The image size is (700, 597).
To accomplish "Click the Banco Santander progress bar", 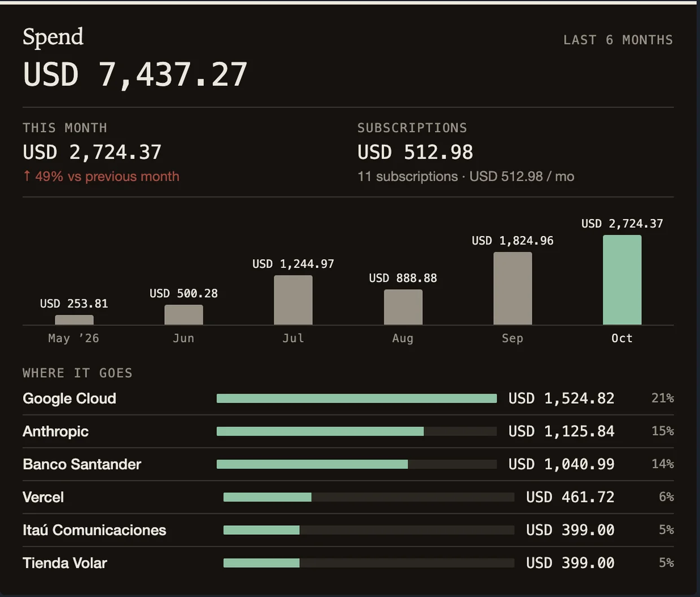I will 357,464.
